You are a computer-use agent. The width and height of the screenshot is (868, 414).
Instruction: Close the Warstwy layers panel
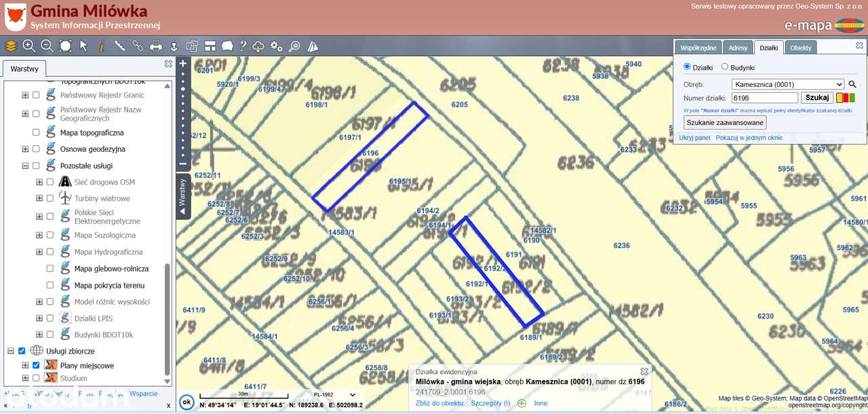pos(168,64)
